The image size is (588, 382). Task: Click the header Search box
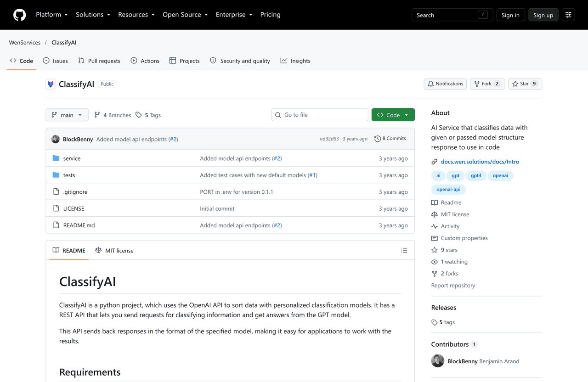452,15
